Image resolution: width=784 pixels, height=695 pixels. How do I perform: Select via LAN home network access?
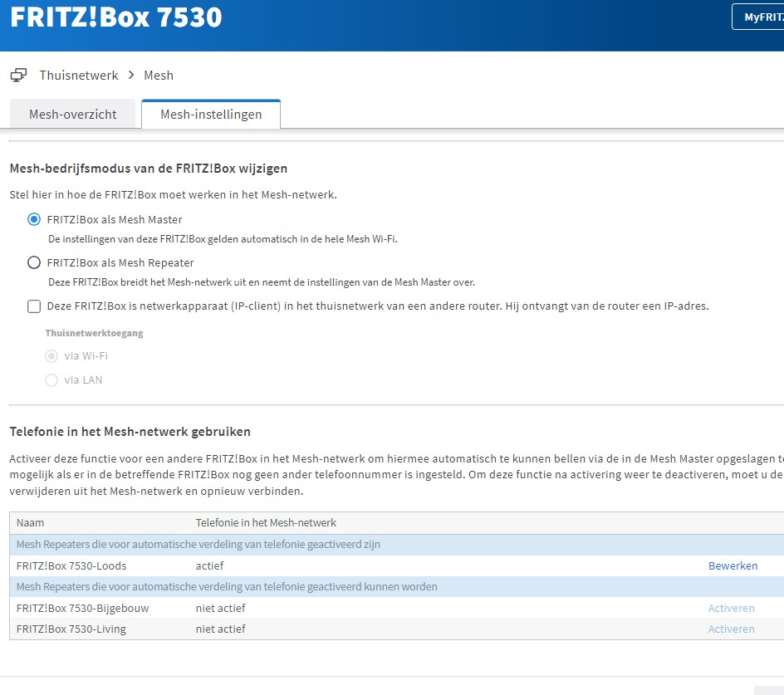51,380
